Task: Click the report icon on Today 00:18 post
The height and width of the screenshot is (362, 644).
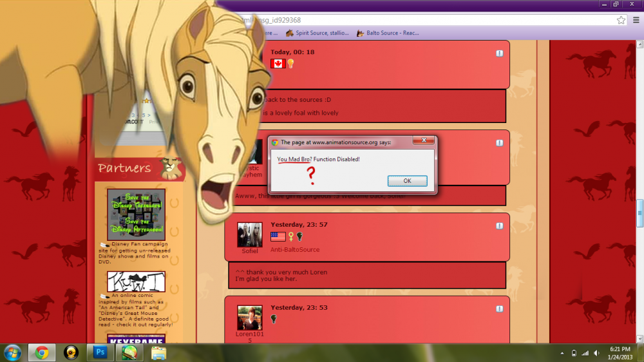Action: point(500,53)
